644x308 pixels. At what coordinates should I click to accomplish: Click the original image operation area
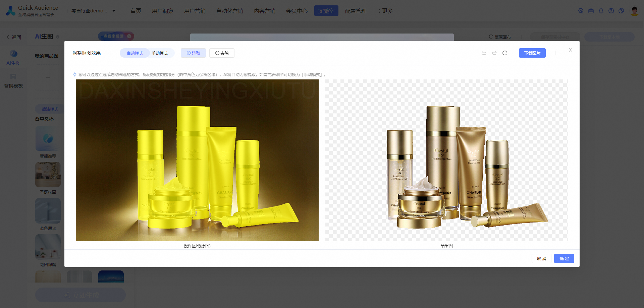[197, 160]
